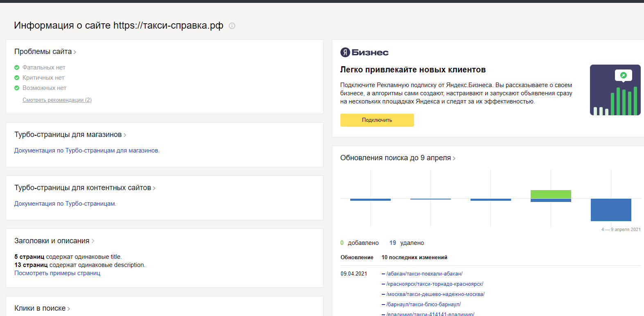The image size is (644, 316).
Task: Click the Подключить button
Action: click(x=377, y=120)
